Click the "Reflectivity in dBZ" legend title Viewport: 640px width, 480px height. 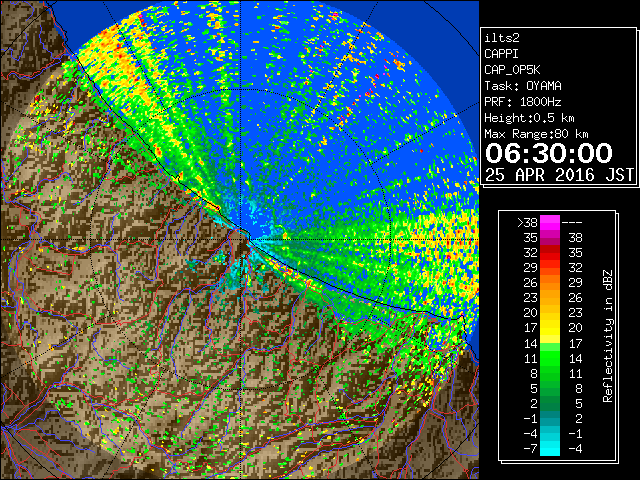607,336
